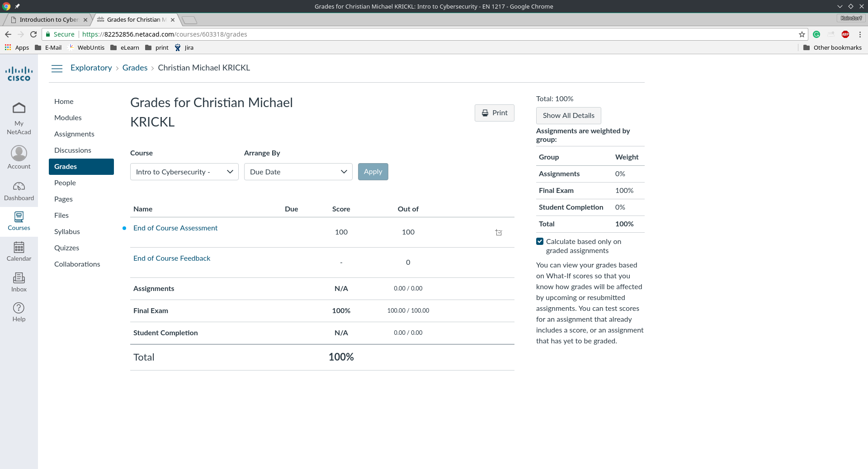Bookmark this page with the star icon
Viewport: 868px width, 469px height.
[x=802, y=34]
